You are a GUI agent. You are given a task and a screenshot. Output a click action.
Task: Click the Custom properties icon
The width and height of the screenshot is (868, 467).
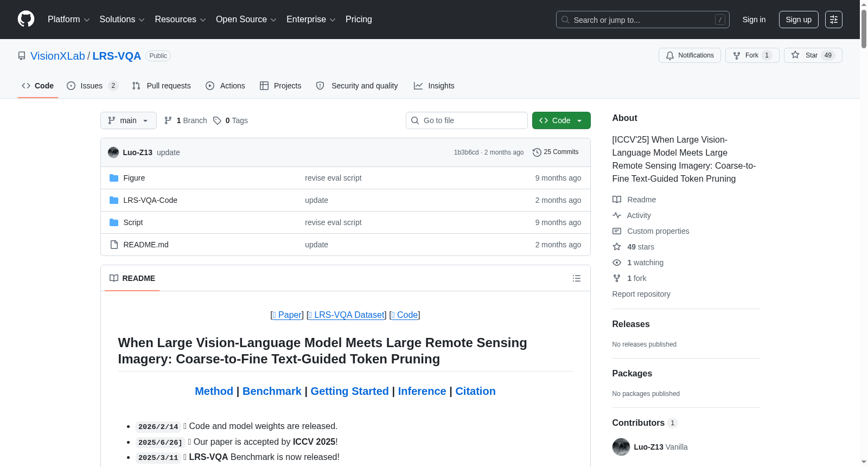coord(617,231)
